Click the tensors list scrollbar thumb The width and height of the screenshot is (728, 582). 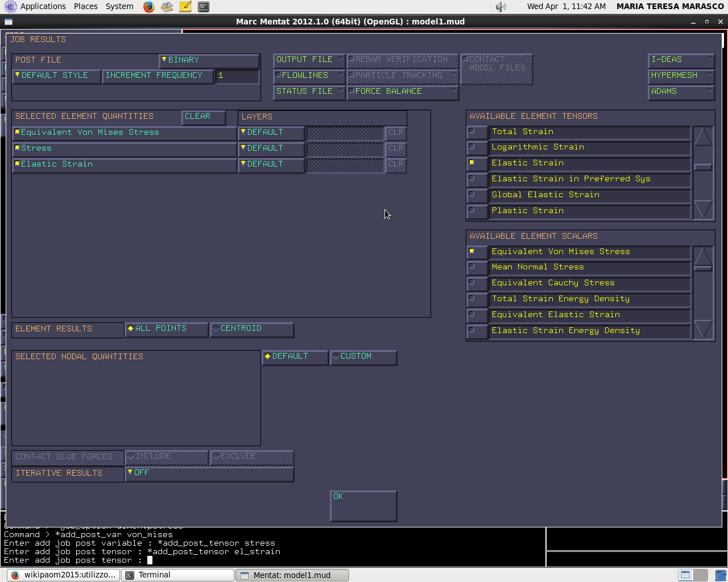point(703,167)
